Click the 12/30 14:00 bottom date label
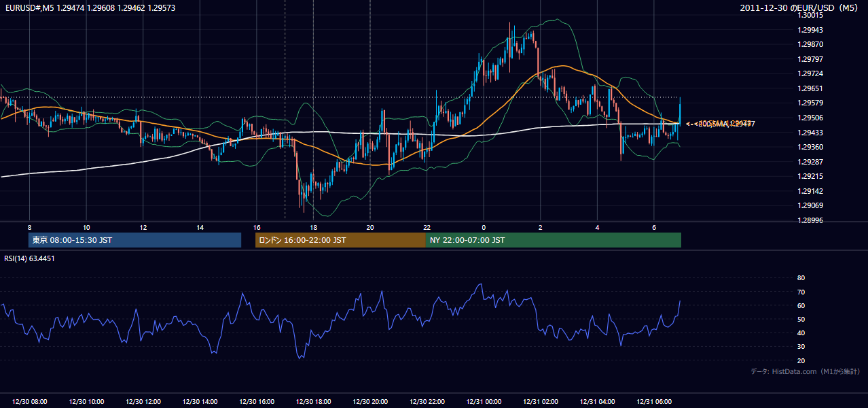Screen dimensions: 868x408 200,402
